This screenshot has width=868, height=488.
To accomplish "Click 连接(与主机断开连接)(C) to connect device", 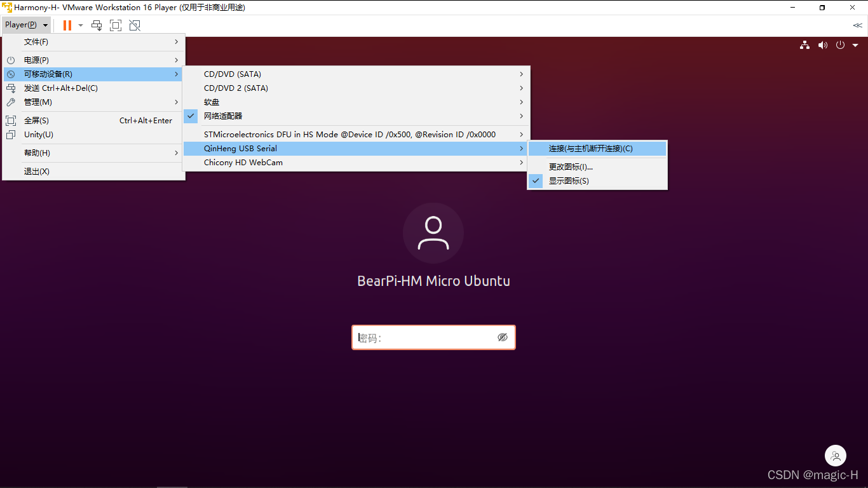I will tap(597, 149).
